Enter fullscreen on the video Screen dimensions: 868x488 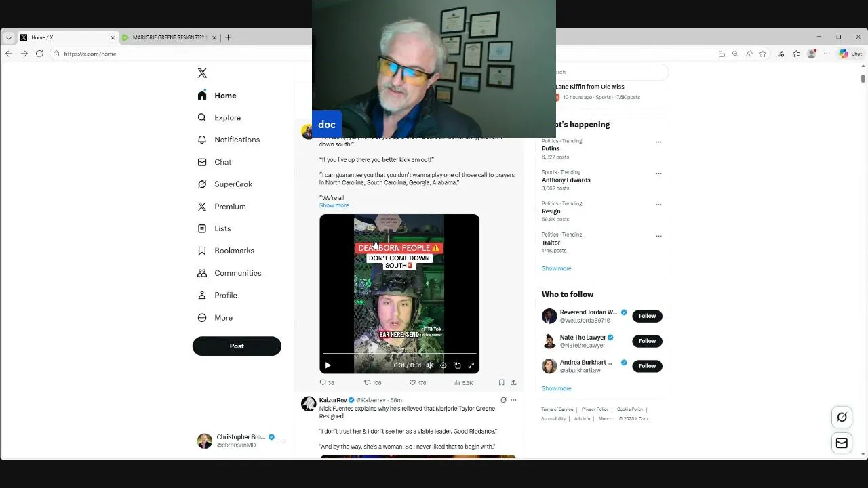pyautogui.click(x=471, y=365)
